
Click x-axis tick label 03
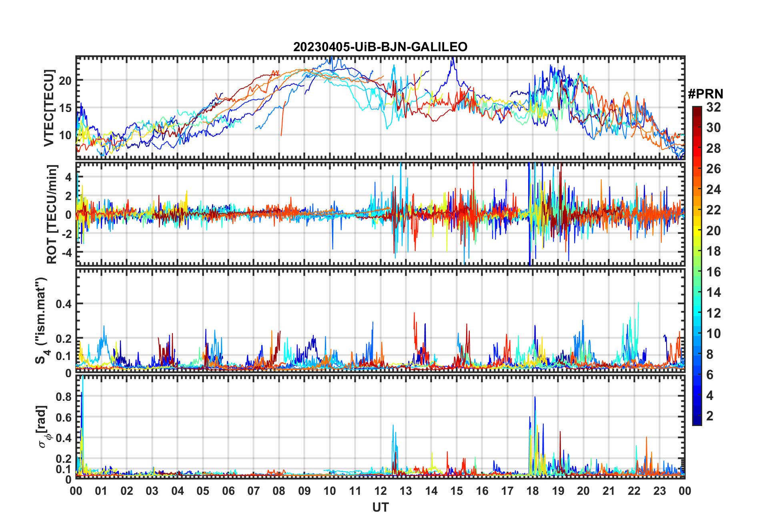(152, 491)
